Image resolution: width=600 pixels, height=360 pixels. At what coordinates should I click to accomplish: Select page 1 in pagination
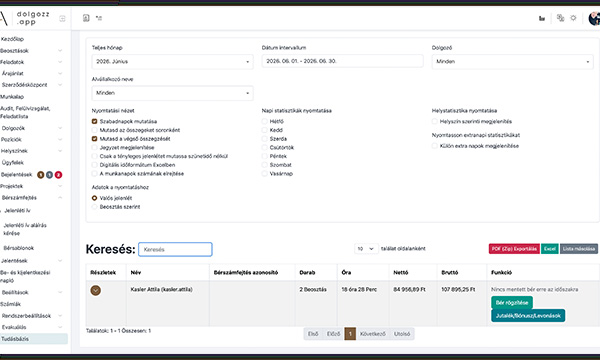click(350, 334)
